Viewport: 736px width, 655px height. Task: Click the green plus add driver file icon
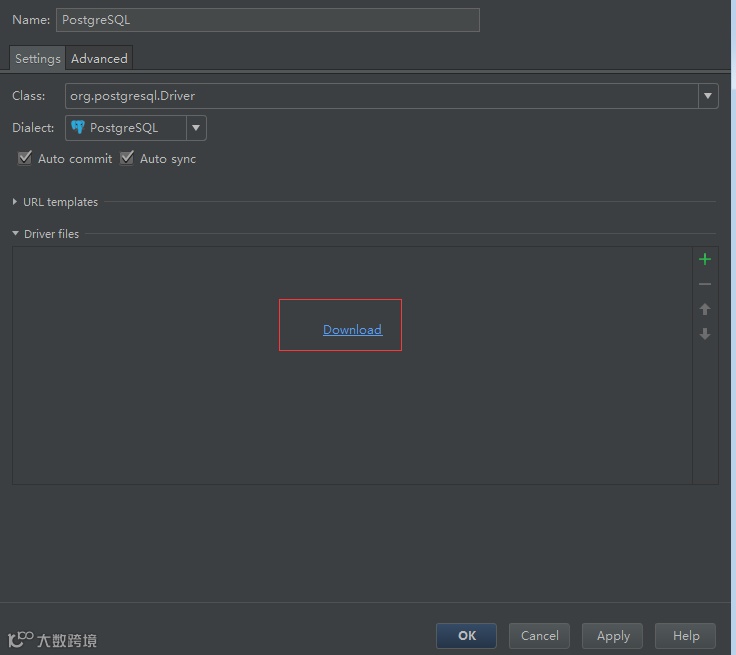pyautogui.click(x=705, y=259)
